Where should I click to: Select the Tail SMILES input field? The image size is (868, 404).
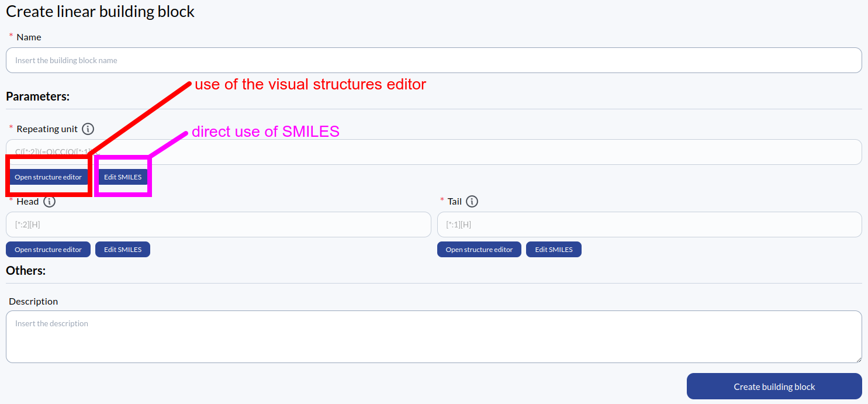(x=649, y=225)
